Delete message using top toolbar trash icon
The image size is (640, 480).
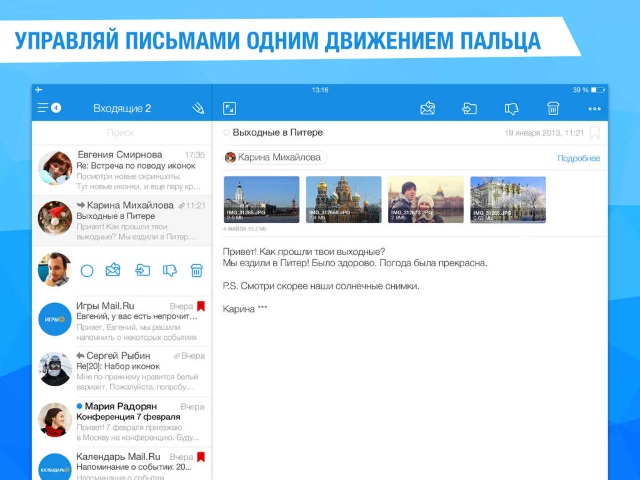click(553, 108)
